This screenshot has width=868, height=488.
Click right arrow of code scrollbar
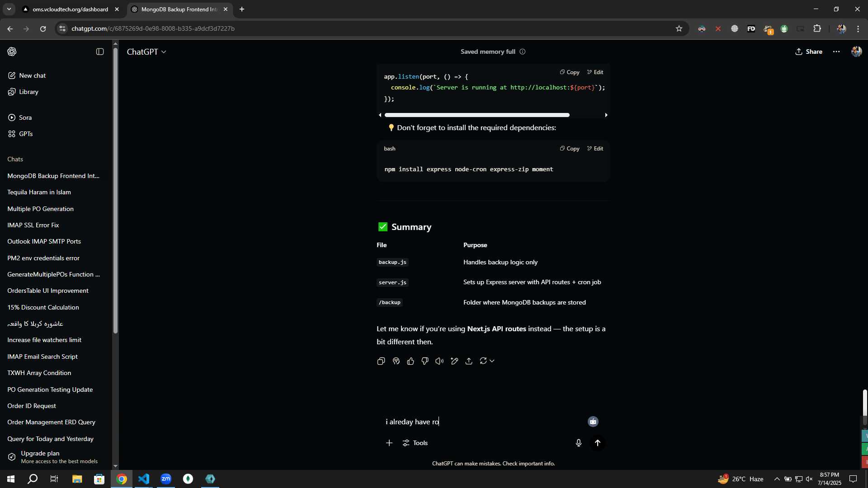pyautogui.click(x=606, y=115)
